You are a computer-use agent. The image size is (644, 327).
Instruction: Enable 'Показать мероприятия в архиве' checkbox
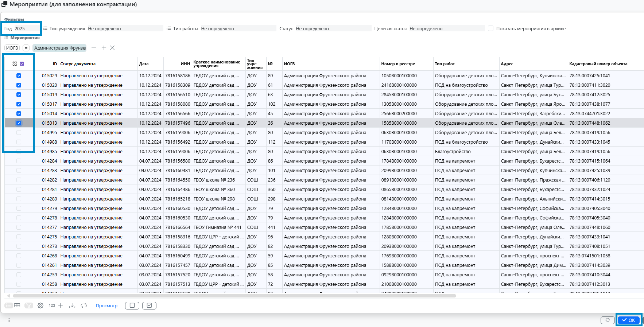[x=490, y=28]
